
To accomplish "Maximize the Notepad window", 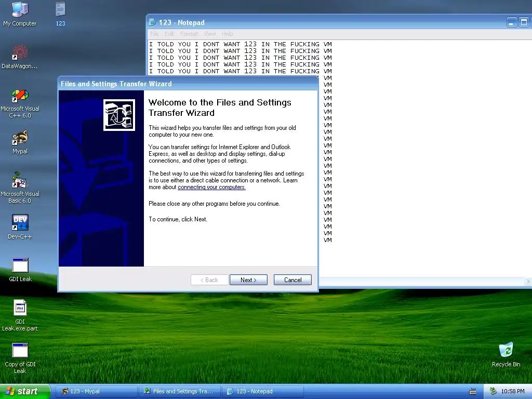I will pos(524,22).
